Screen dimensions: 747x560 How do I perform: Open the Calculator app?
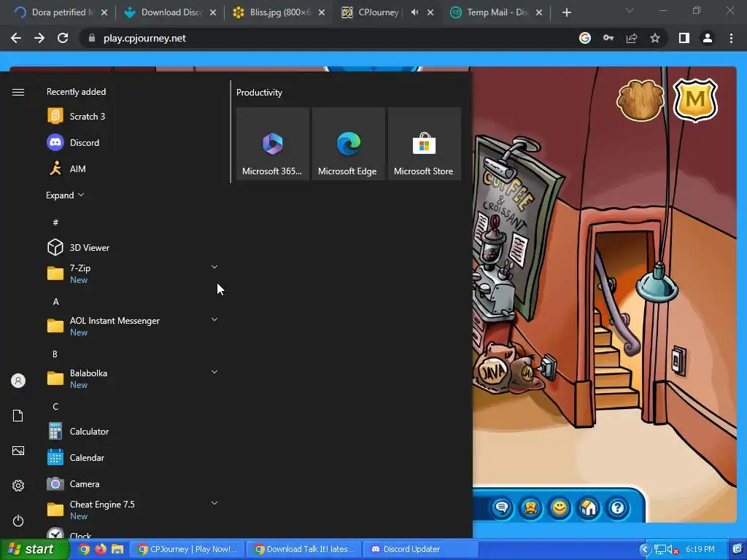pyautogui.click(x=132, y=432)
